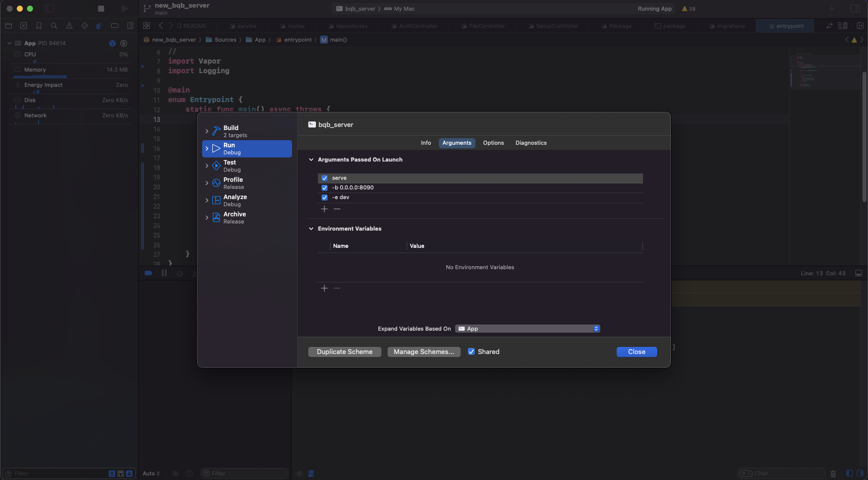Open the Test navigator diamond icon

(x=84, y=25)
